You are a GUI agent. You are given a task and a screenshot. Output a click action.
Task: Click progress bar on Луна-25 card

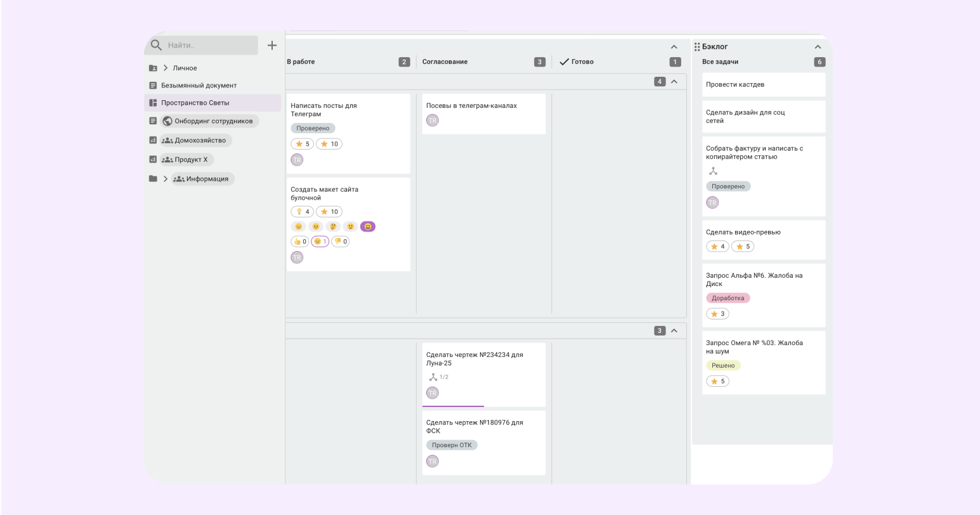click(x=453, y=406)
